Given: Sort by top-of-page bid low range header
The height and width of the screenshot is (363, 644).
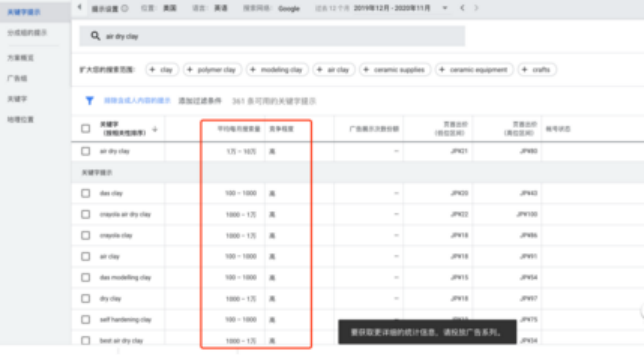Looking at the screenshot, I should 451,129.
